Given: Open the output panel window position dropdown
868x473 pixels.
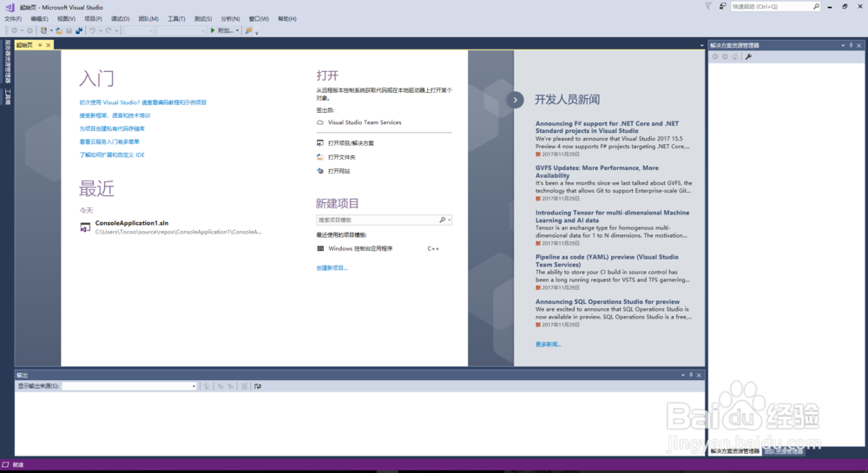Looking at the screenshot, I should [x=682, y=375].
